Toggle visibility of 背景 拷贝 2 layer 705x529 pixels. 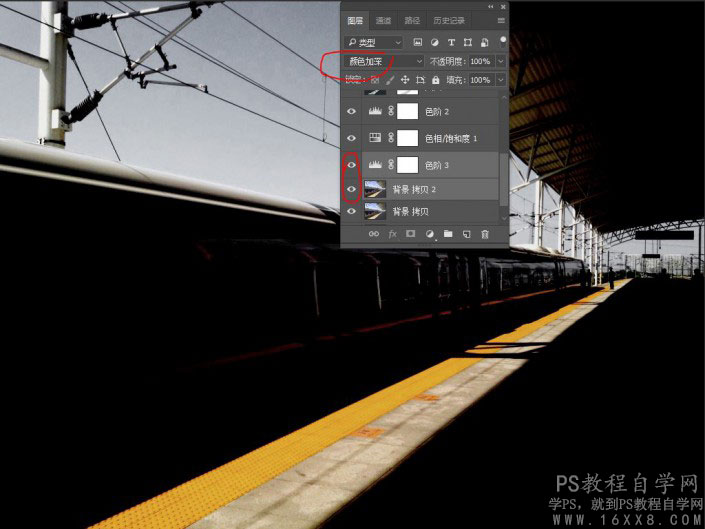coord(352,189)
